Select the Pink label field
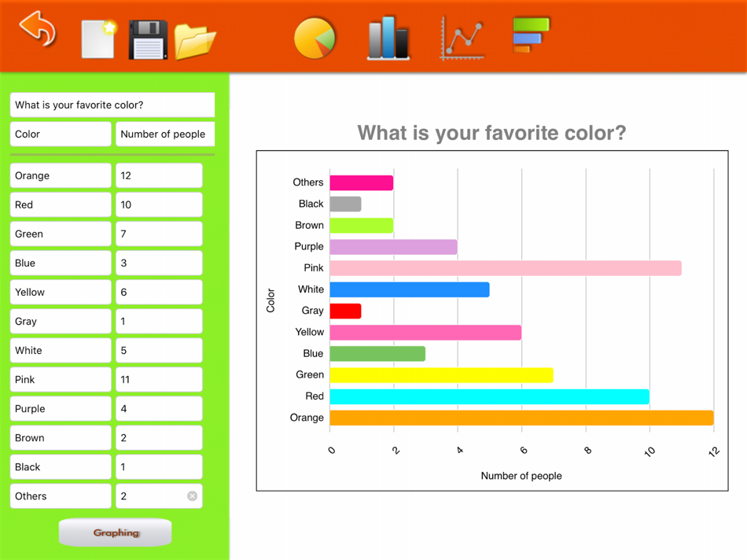Viewport: 747px width, 560px height. click(x=61, y=379)
